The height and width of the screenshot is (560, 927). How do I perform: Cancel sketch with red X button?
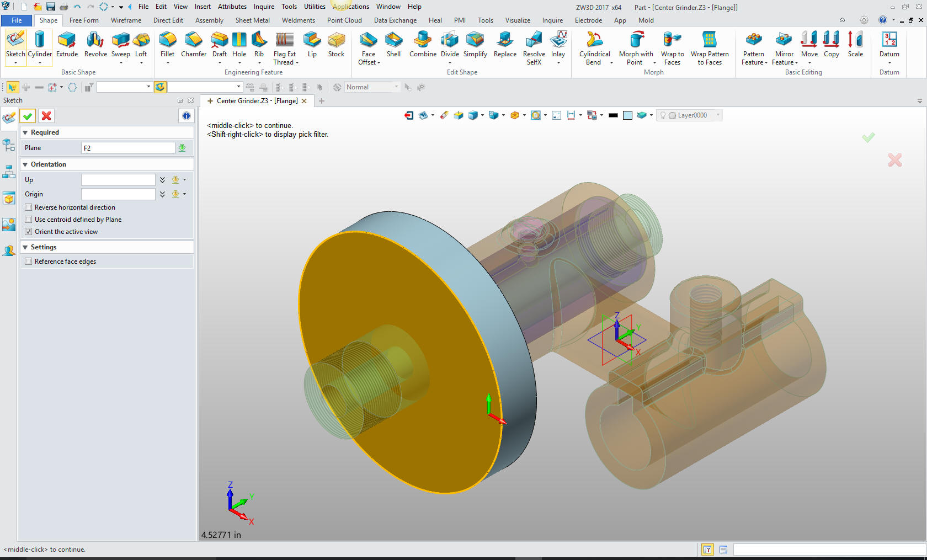point(46,116)
